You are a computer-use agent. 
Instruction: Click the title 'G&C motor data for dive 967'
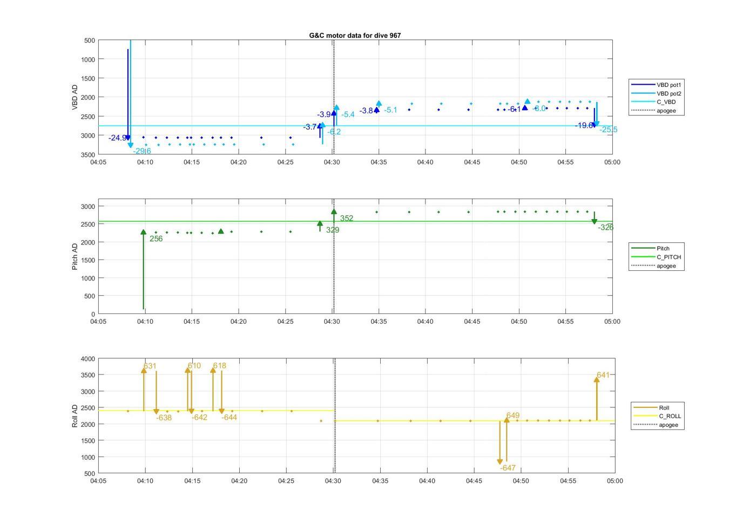pos(355,35)
